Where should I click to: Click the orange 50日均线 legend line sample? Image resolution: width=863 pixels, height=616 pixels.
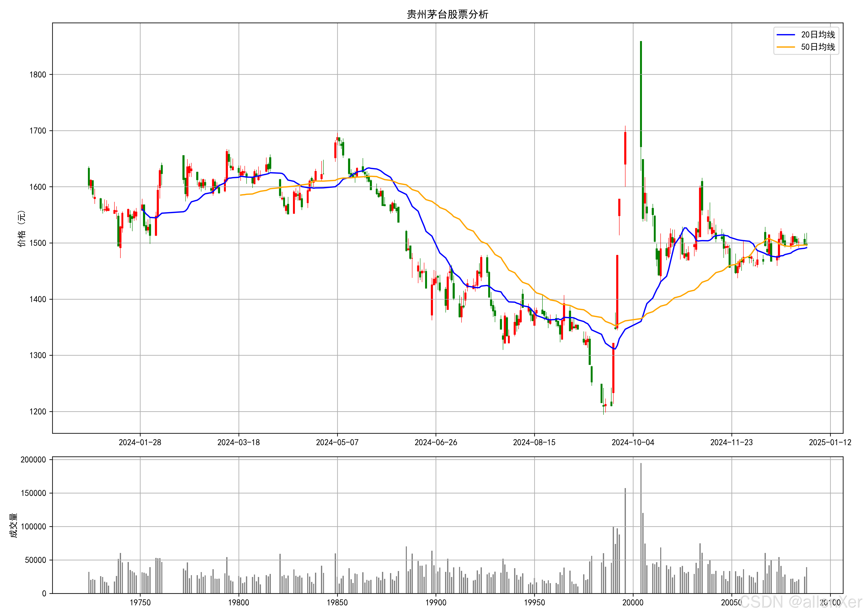pyautogui.click(x=786, y=47)
